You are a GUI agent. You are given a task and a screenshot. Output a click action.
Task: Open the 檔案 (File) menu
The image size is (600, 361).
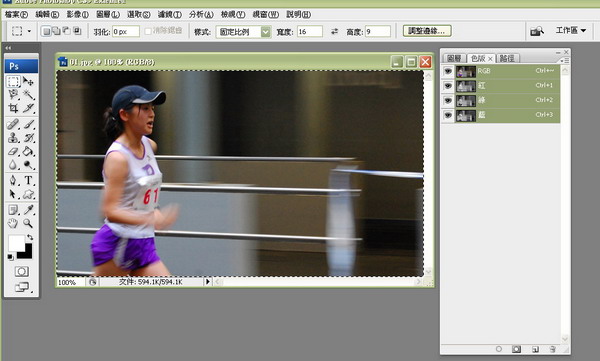(16, 15)
